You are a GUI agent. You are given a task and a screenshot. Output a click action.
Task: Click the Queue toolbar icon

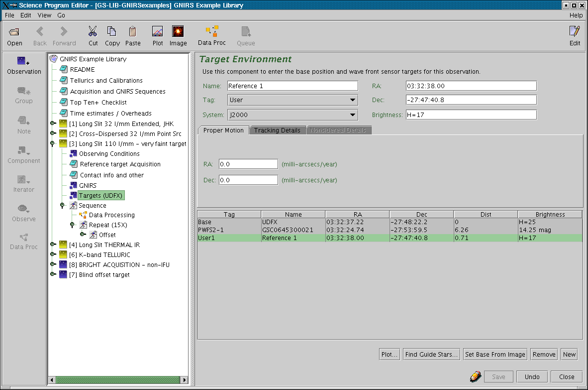(246, 31)
